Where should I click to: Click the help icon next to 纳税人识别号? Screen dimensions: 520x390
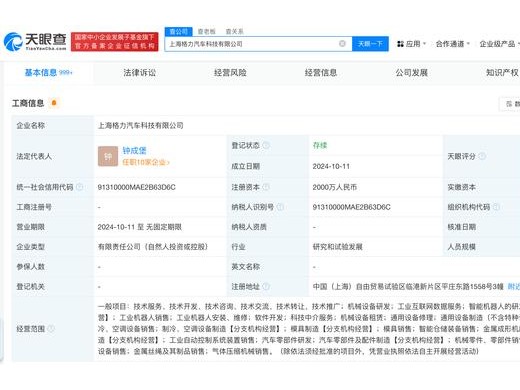[280, 207]
